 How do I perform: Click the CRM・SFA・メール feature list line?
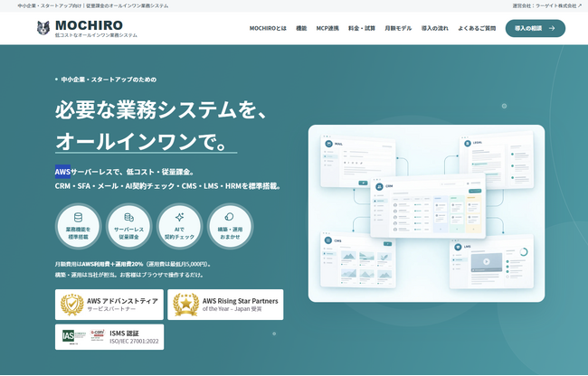tap(168, 186)
